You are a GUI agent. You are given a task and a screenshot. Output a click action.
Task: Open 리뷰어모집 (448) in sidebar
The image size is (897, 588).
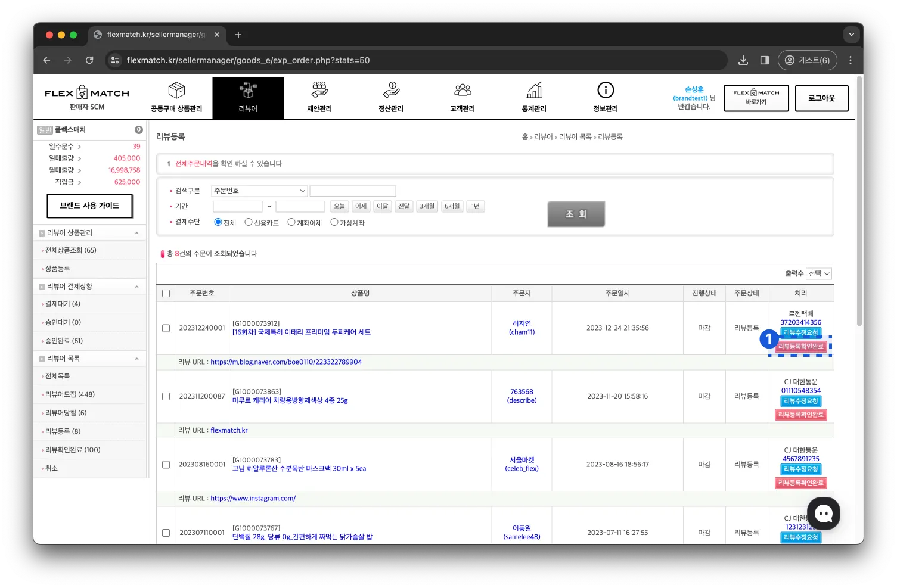[70, 394]
